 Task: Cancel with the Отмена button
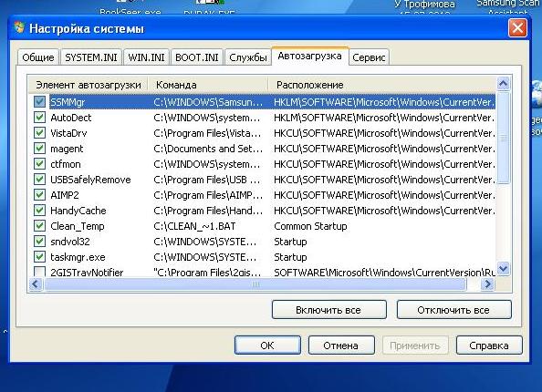pos(341,346)
